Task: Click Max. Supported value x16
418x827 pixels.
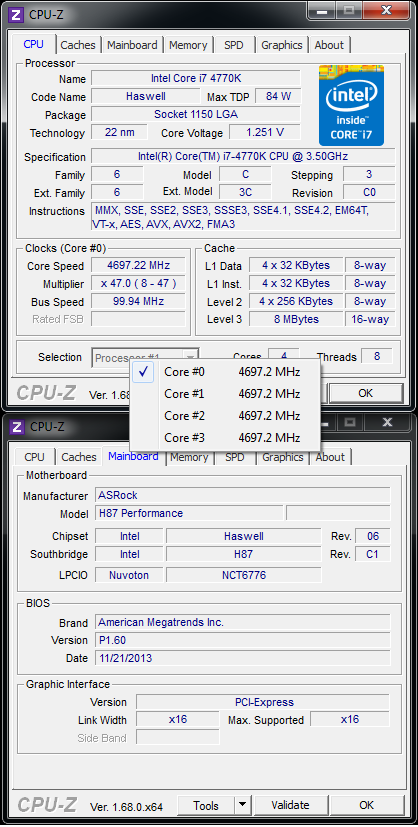Action: coord(350,719)
